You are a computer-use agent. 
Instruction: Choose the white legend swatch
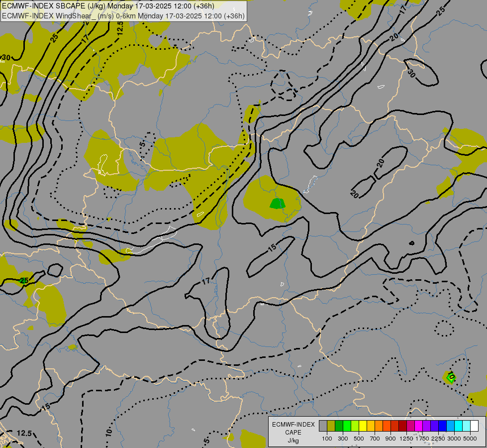[475, 426]
